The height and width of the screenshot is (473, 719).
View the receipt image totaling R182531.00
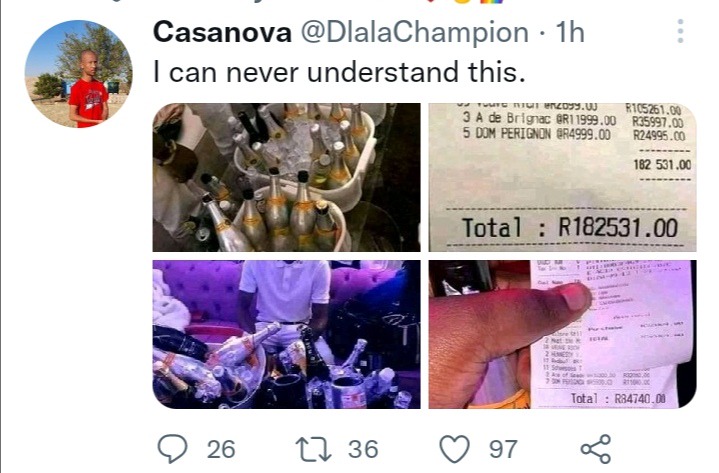click(563, 177)
